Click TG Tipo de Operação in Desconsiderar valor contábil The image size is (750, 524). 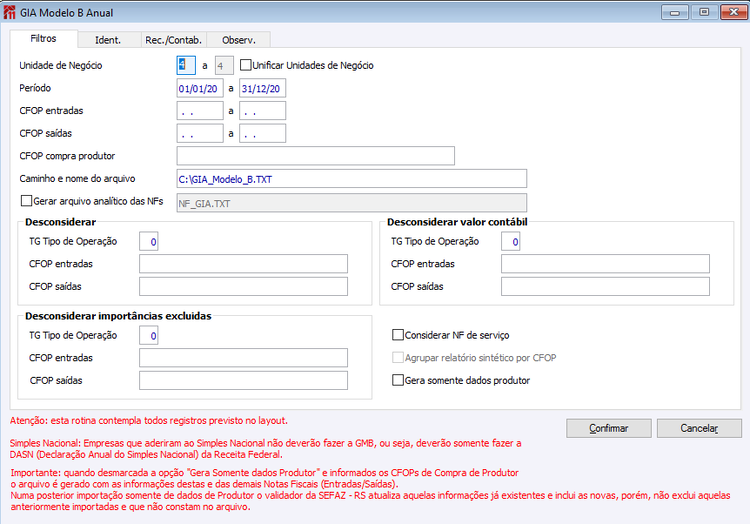point(511,241)
